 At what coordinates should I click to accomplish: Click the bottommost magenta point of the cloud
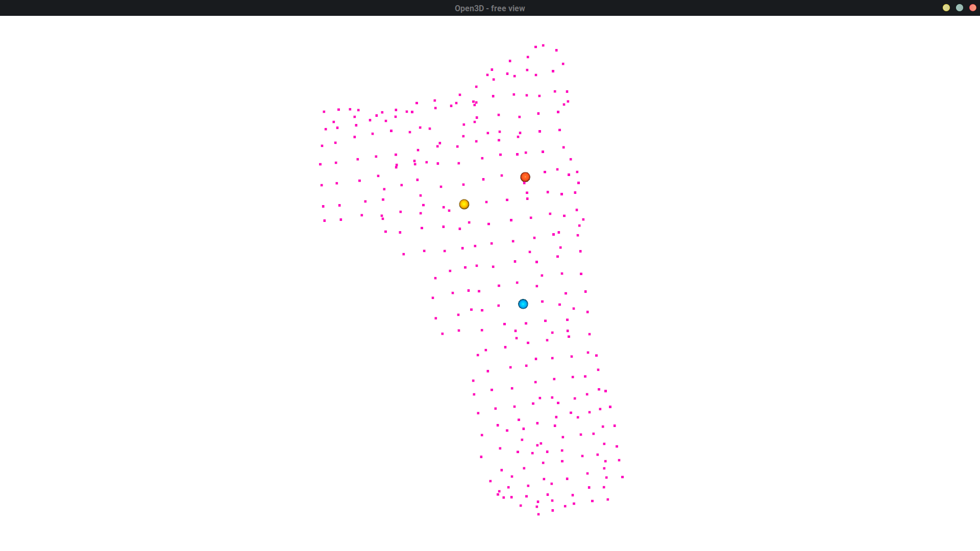tap(538, 514)
